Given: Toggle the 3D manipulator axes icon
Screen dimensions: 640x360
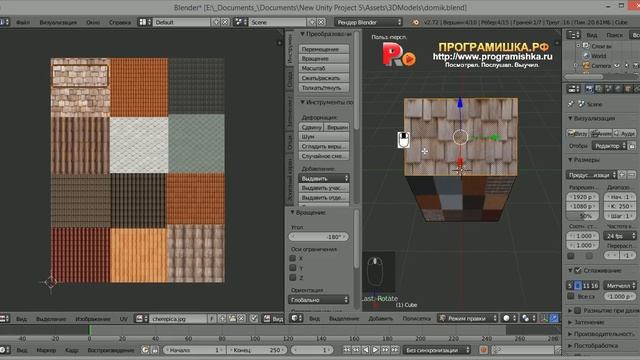Looking at the screenshot, I should coord(544,318).
